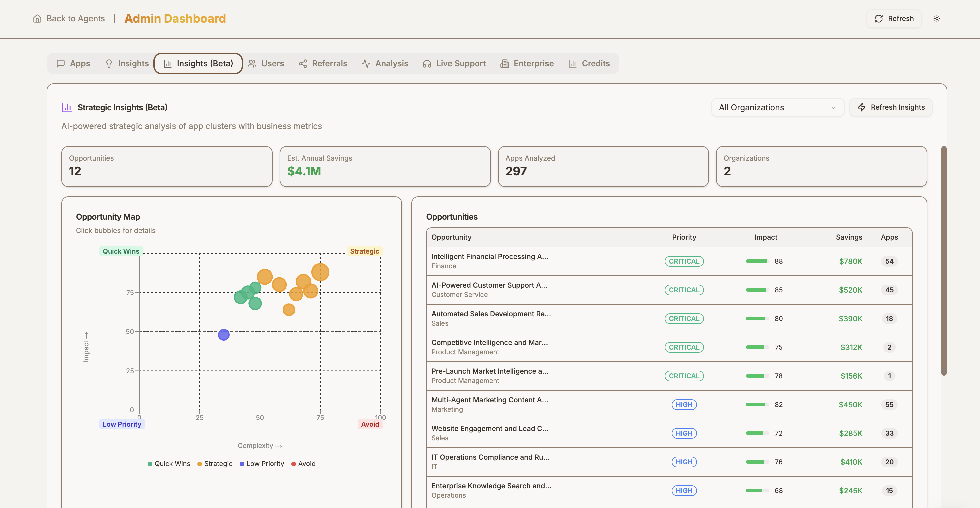Screen dimensions: 980x508
Task: Click the blue Low Priority bubble on map
Action: point(224,334)
